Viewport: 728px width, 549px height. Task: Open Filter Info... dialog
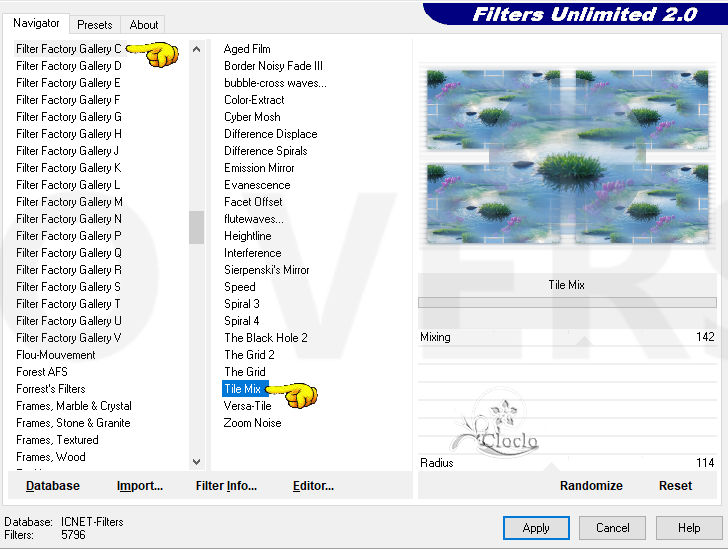coord(226,486)
